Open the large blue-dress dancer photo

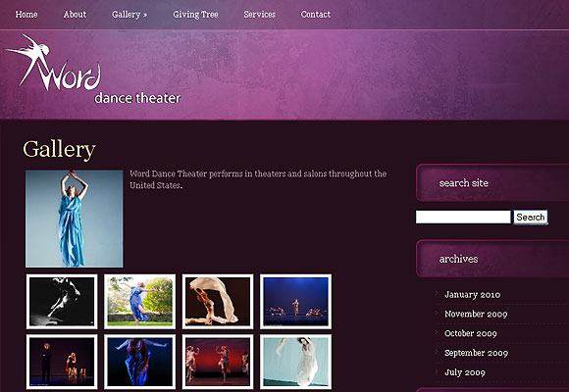coord(74,219)
